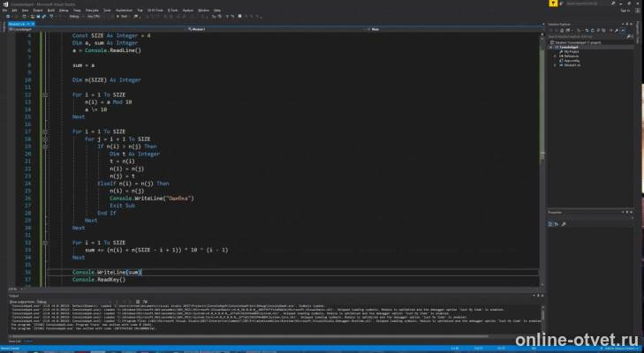Click the Sign in link

(625, 11)
